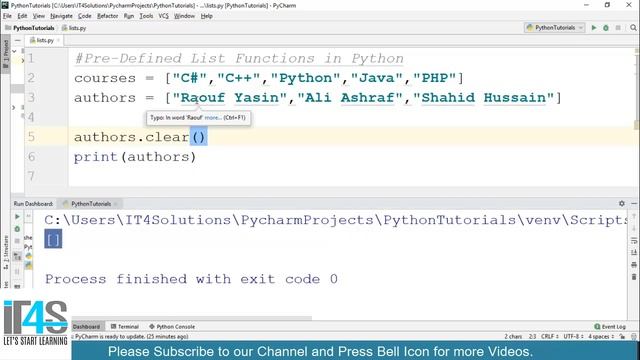Open Search Everywhere magnifier icon
This screenshot has width=640, height=360.
[633, 27]
